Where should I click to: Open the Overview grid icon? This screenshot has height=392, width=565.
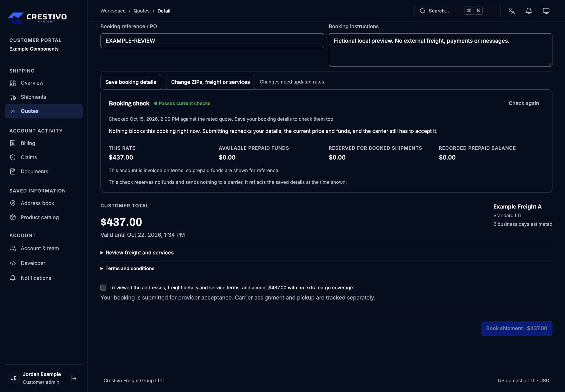click(13, 83)
